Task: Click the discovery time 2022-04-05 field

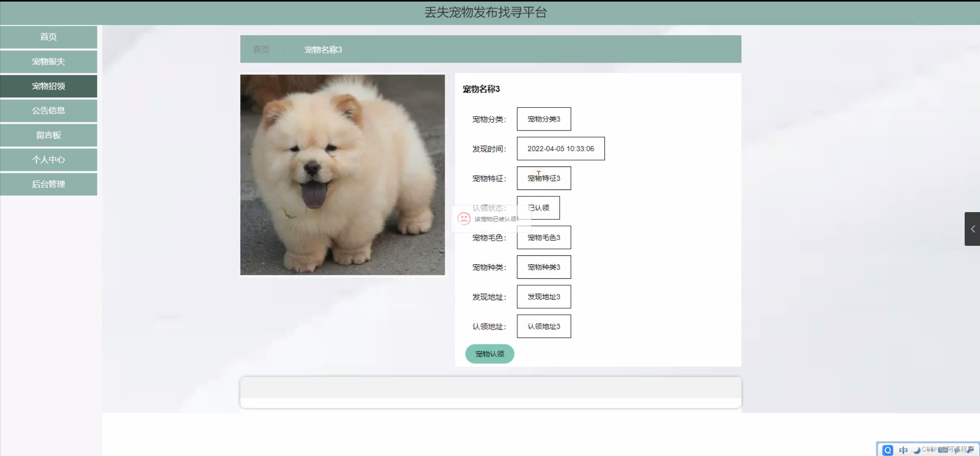Action: 560,149
